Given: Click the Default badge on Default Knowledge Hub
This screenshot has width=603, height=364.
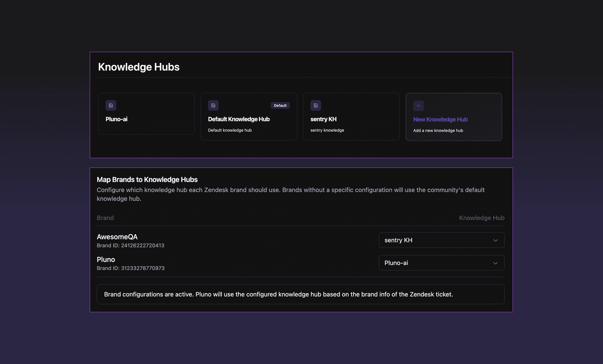Looking at the screenshot, I should tap(280, 105).
